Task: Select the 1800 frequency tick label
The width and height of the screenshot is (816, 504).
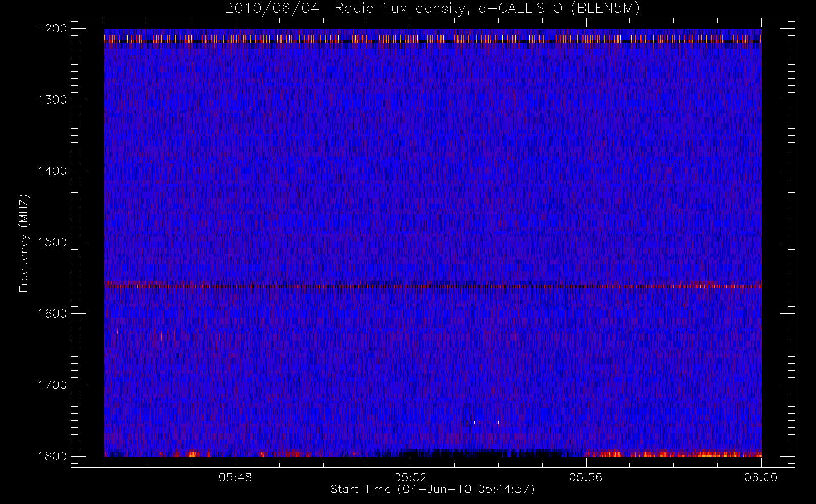Action: point(52,456)
